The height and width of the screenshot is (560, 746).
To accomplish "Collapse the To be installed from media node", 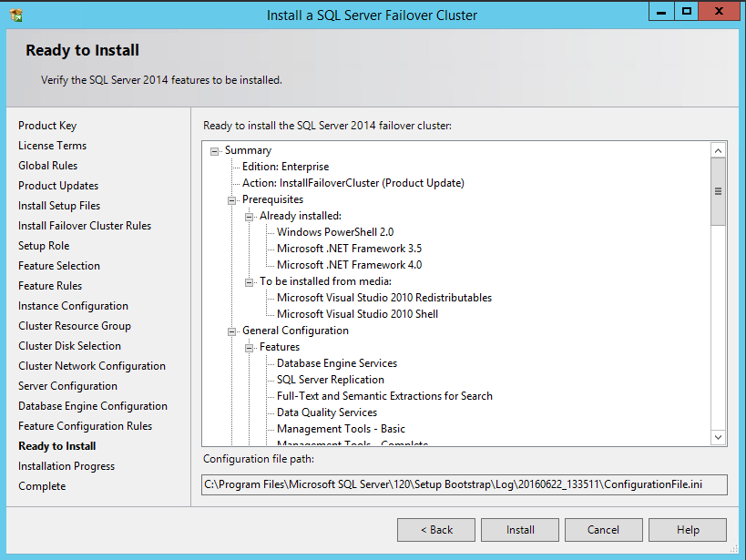I will [x=249, y=282].
